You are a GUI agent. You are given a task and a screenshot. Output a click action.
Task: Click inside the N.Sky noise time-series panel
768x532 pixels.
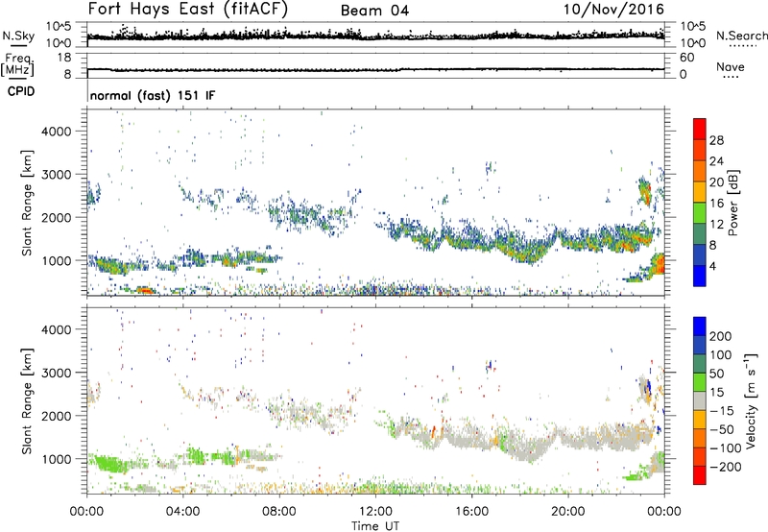[x=375, y=35]
